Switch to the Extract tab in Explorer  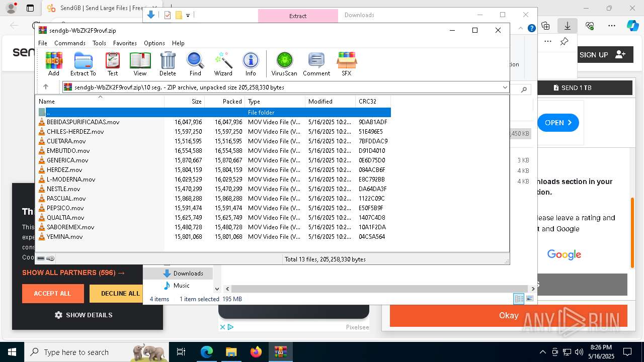298,16
